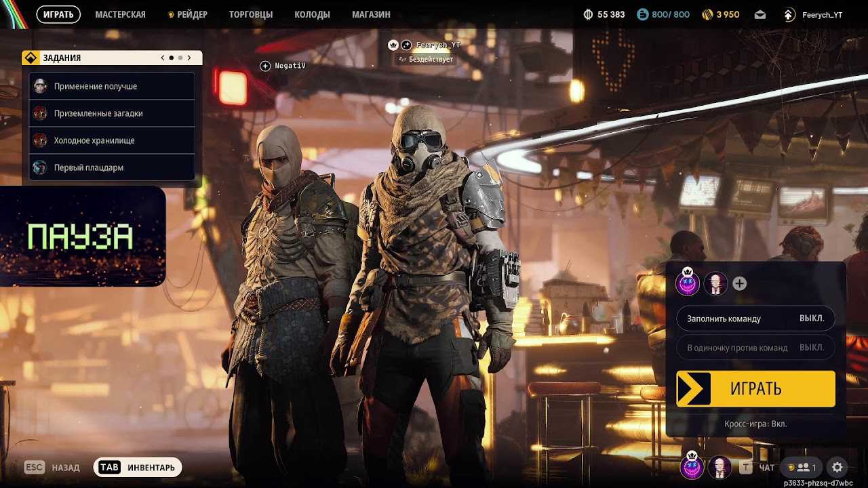Screen dimensions: 868x488
Task: Click the portrait icon for Холодное хранилище
Action: point(40,140)
